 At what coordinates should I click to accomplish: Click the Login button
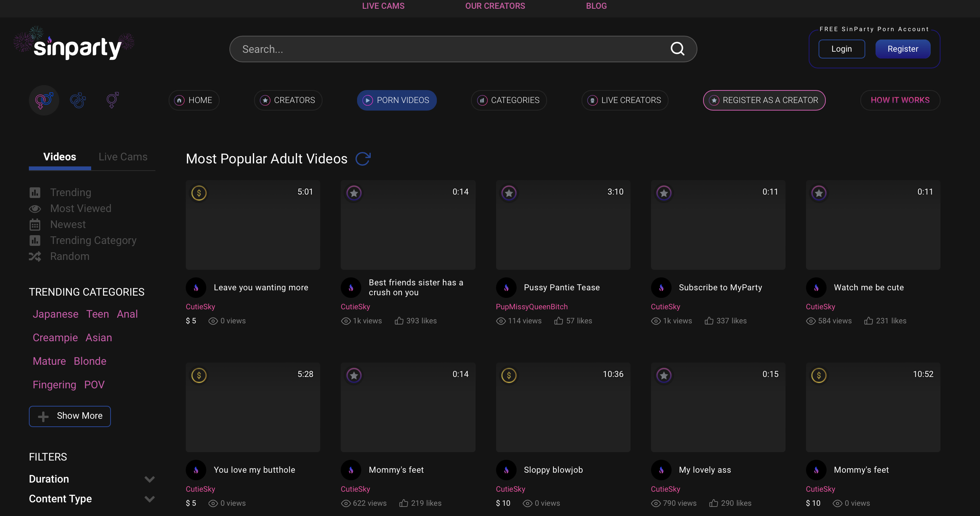tap(841, 49)
